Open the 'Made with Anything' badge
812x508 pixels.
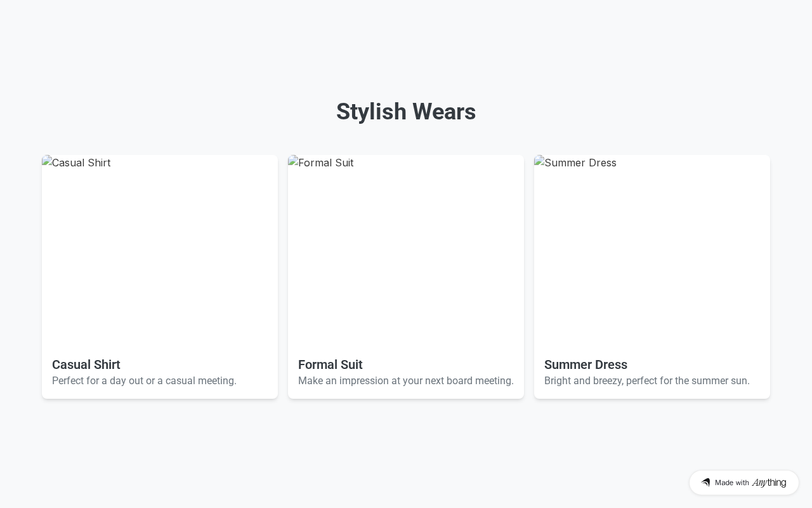pos(743,483)
